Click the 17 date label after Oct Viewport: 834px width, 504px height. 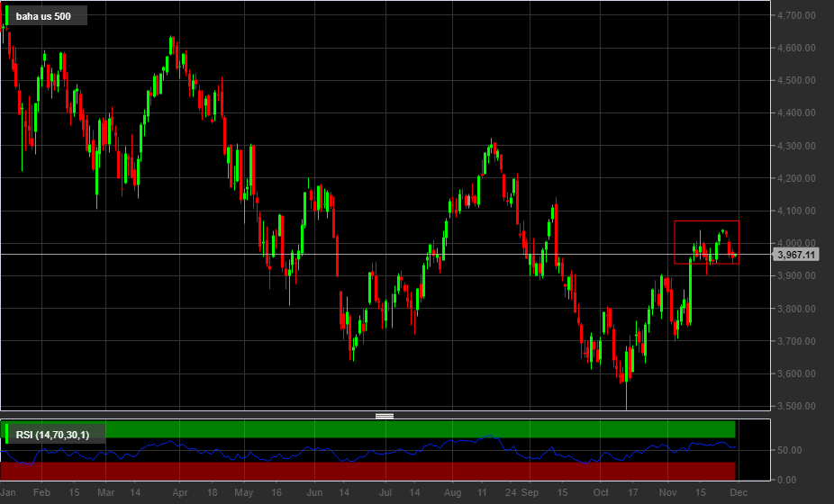(x=633, y=492)
